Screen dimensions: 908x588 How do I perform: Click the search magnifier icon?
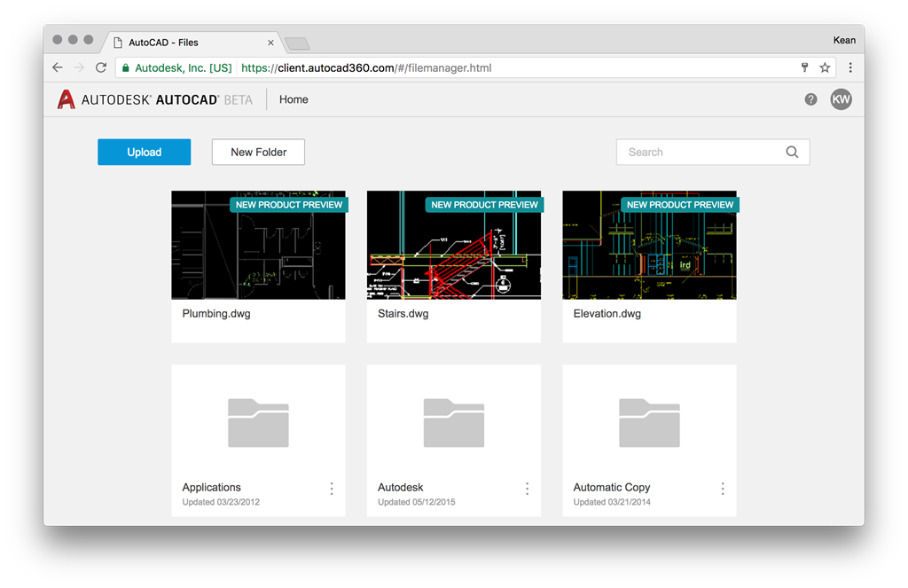[792, 152]
